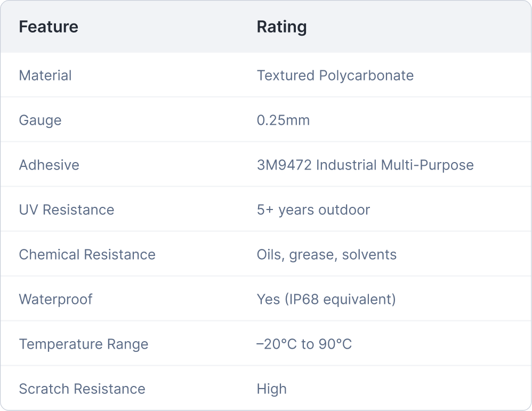This screenshot has height=411, width=532.
Task: Click the 5+ years outdoor value
Action: [x=313, y=209]
